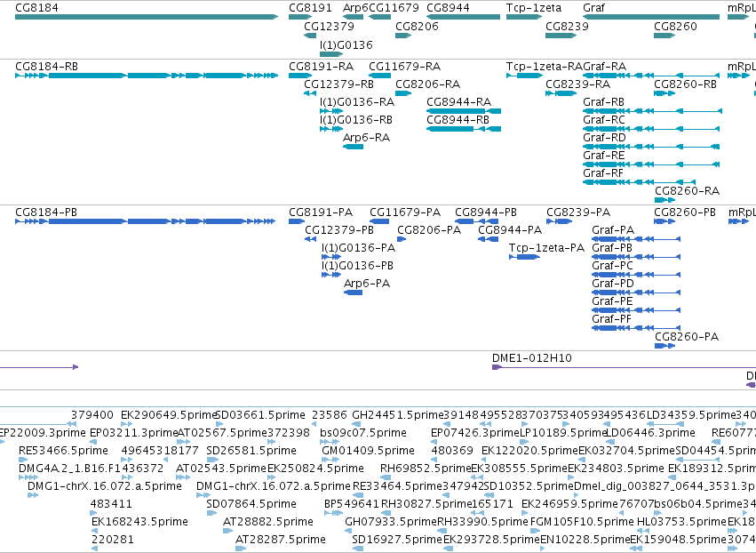Open the CG11679-RA transcript
Image resolution: width=756 pixels, height=553 pixels.
[380, 76]
